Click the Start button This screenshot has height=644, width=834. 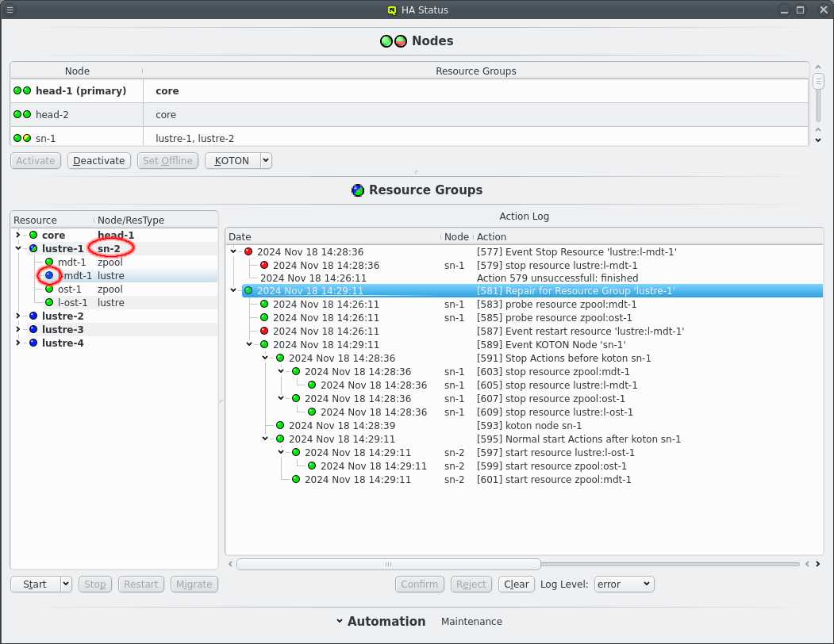(x=35, y=584)
